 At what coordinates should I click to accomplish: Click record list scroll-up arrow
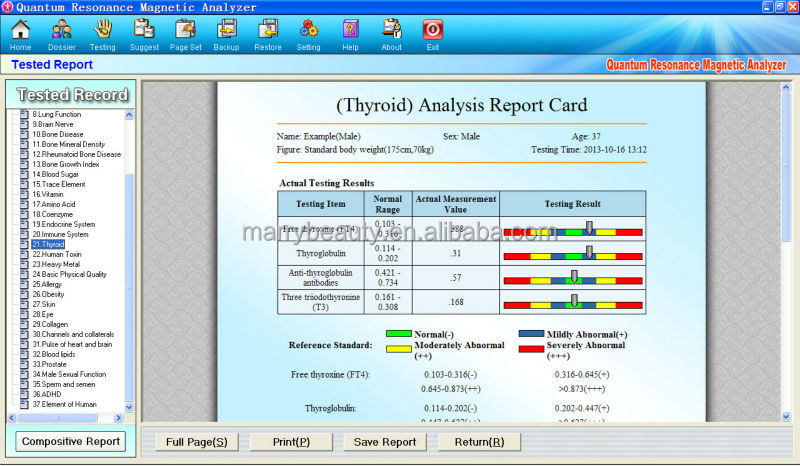pos(129,115)
